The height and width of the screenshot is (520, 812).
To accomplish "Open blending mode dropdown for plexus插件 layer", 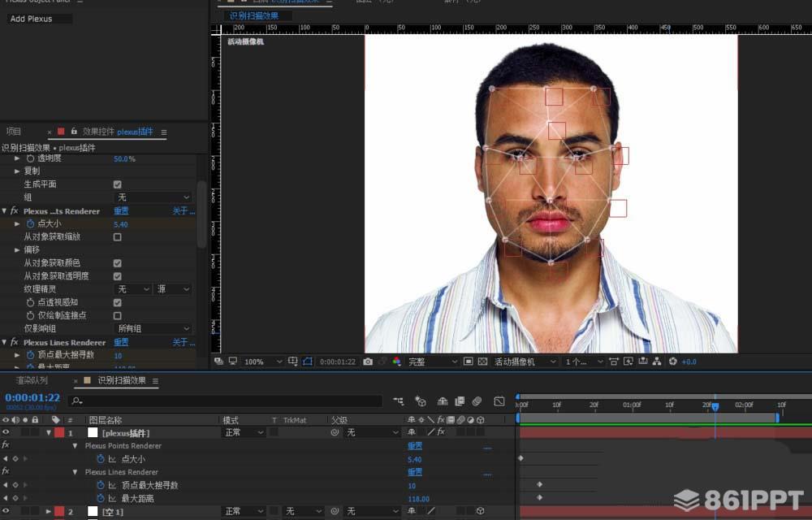I will (244, 432).
